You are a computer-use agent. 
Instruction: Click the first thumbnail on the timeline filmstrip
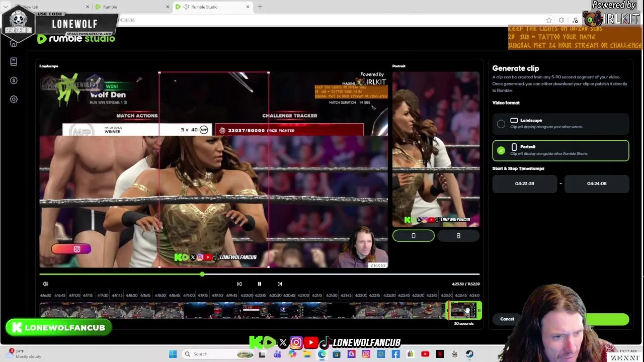[54, 311]
